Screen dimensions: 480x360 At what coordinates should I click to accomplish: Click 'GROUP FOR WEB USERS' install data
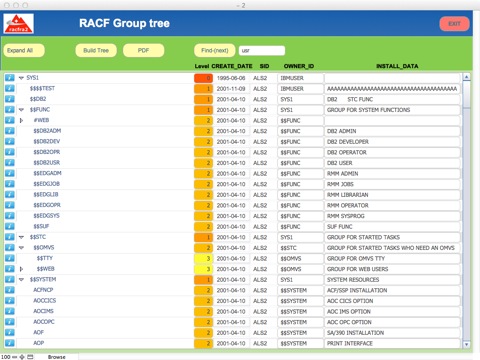[x=392, y=269]
